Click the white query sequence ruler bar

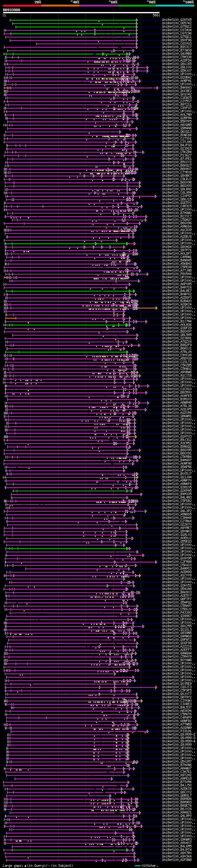pos(81,13)
